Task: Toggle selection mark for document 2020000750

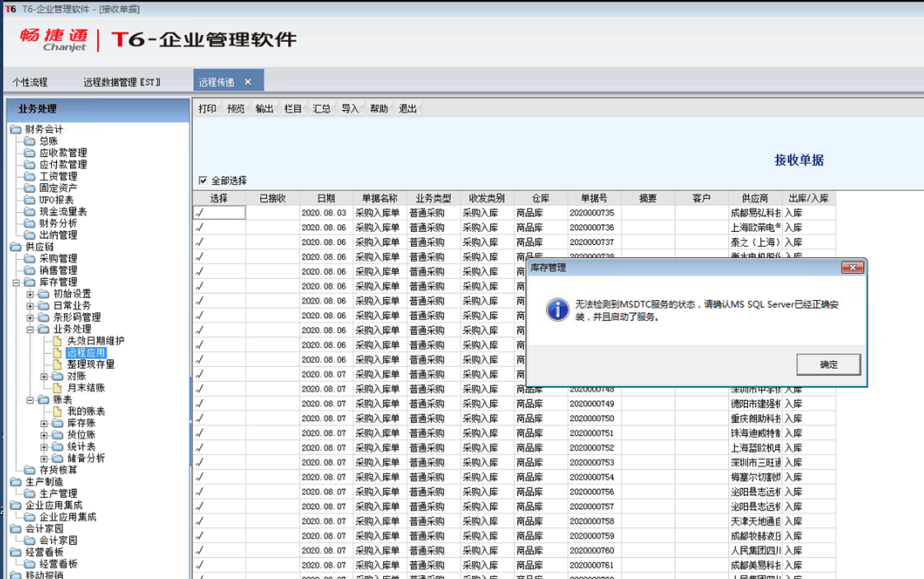Action: point(200,418)
